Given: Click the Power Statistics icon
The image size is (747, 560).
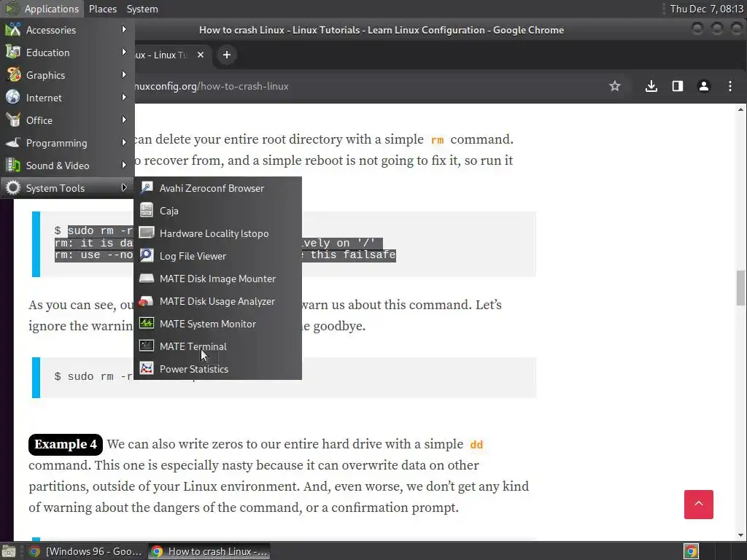Looking at the screenshot, I should click(x=146, y=369).
